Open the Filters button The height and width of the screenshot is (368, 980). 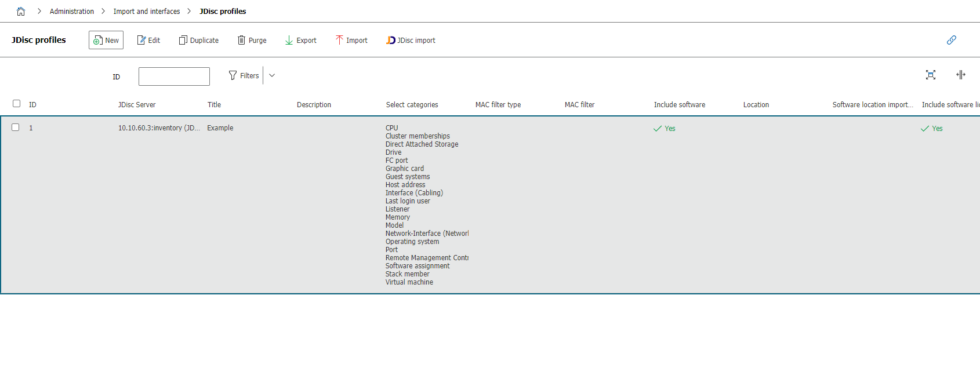244,75
